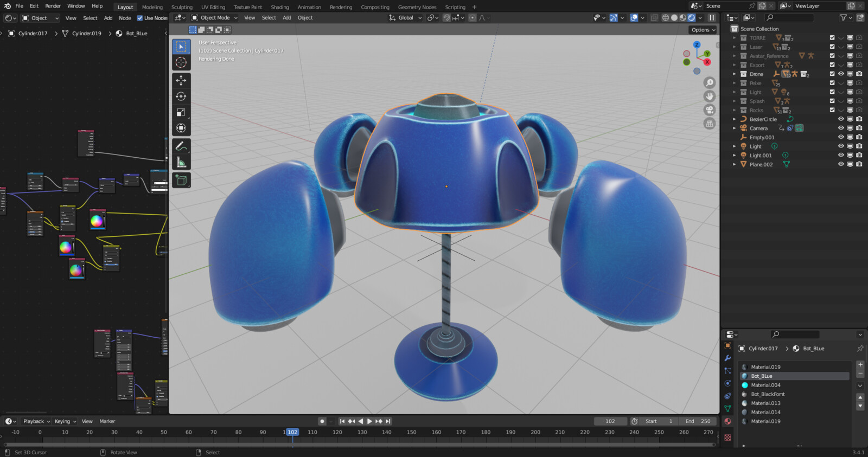Expand the Drone collection
Image resolution: width=868 pixels, height=457 pixels.
735,74
